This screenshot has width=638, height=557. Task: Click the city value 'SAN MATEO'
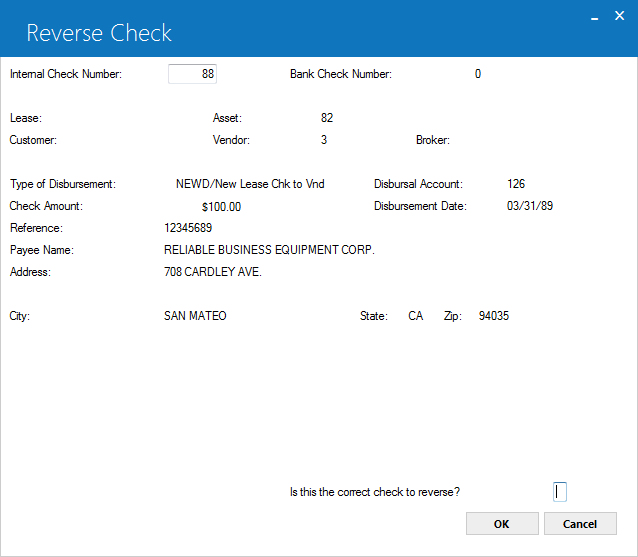[x=195, y=316]
